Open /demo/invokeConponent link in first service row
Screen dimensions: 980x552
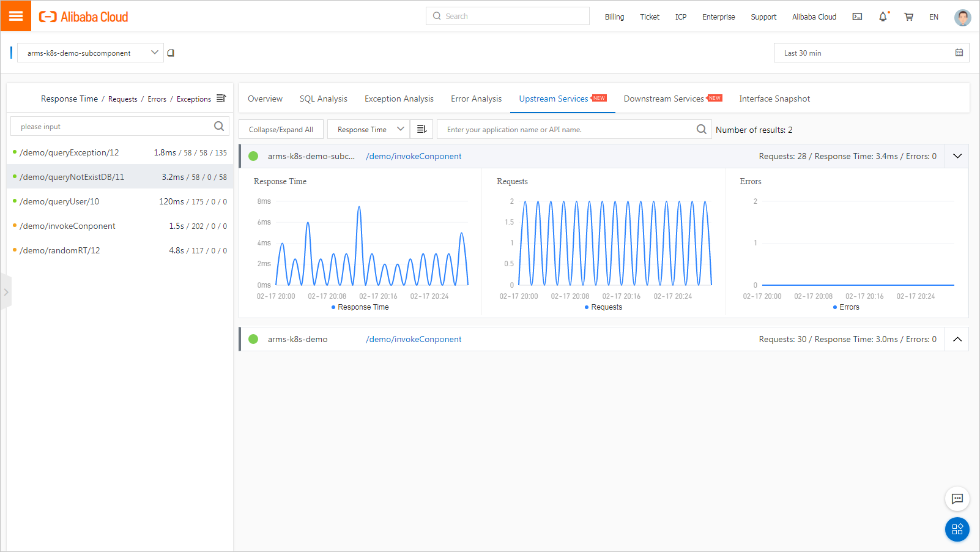pyautogui.click(x=414, y=156)
